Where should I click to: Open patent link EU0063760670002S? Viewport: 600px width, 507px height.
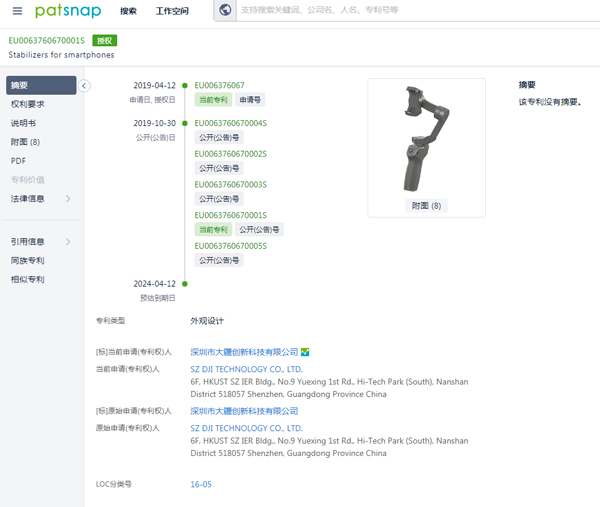(x=230, y=154)
